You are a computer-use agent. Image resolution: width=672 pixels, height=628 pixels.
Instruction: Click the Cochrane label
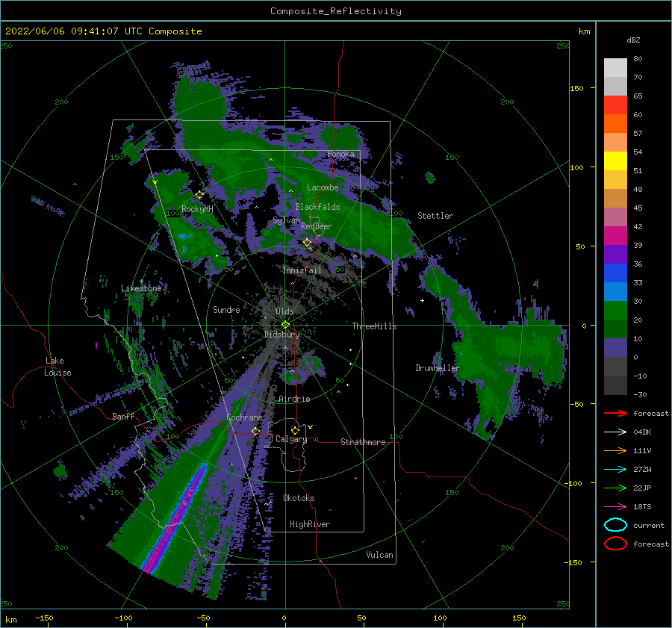[x=244, y=417]
